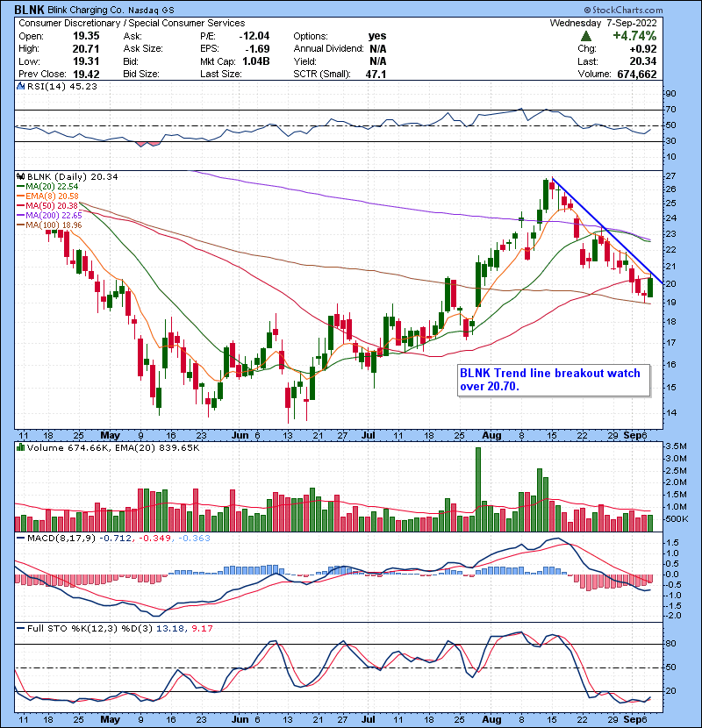Click the Options value yes
The height and width of the screenshot is (728, 702).
click(377, 36)
